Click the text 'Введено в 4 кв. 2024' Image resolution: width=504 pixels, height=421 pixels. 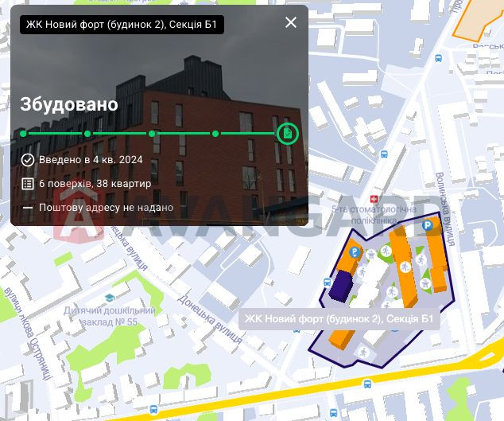click(91, 160)
